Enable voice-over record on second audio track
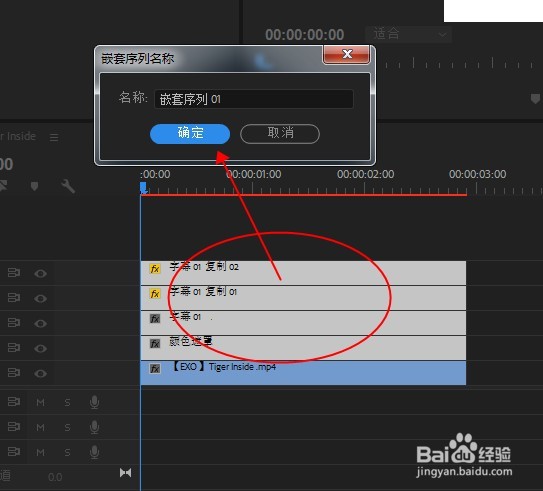This screenshot has height=491, width=543. pyautogui.click(x=94, y=427)
